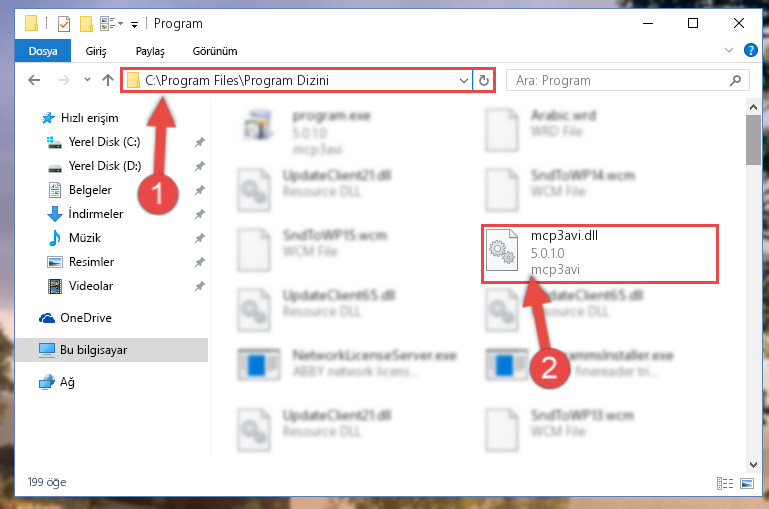Screen dimensions: 769x509
Task: Click the vertical scrollbar down arrow
Action: [753, 464]
